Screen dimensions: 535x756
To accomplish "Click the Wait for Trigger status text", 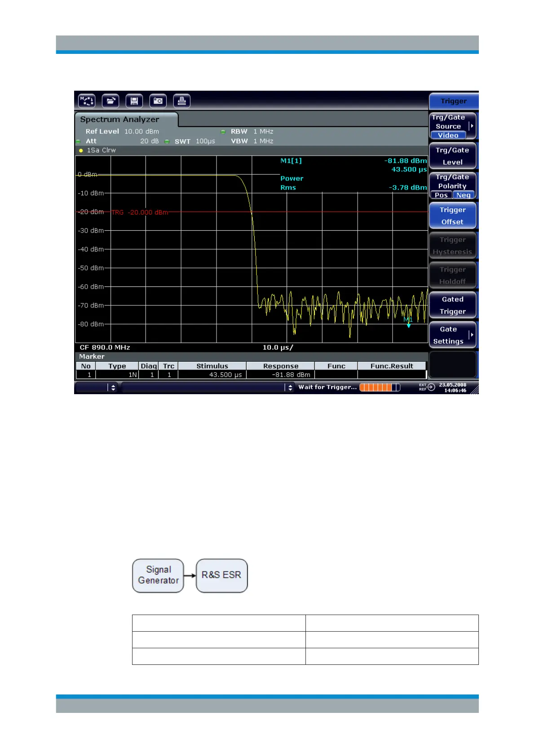I will point(327,387).
